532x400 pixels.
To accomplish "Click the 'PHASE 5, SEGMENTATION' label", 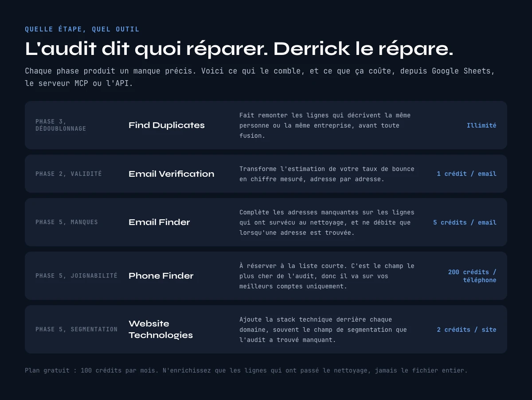I will [x=76, y=329].
